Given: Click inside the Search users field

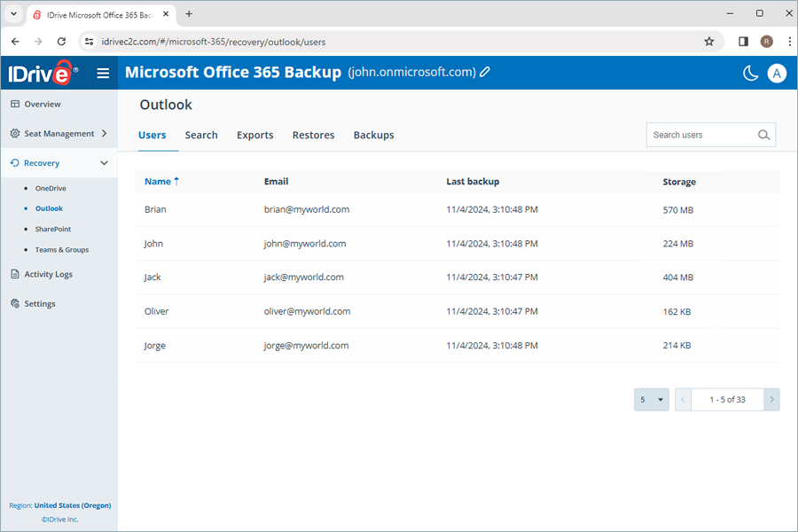Looking at the screenshot, I should tap(700, 135).
